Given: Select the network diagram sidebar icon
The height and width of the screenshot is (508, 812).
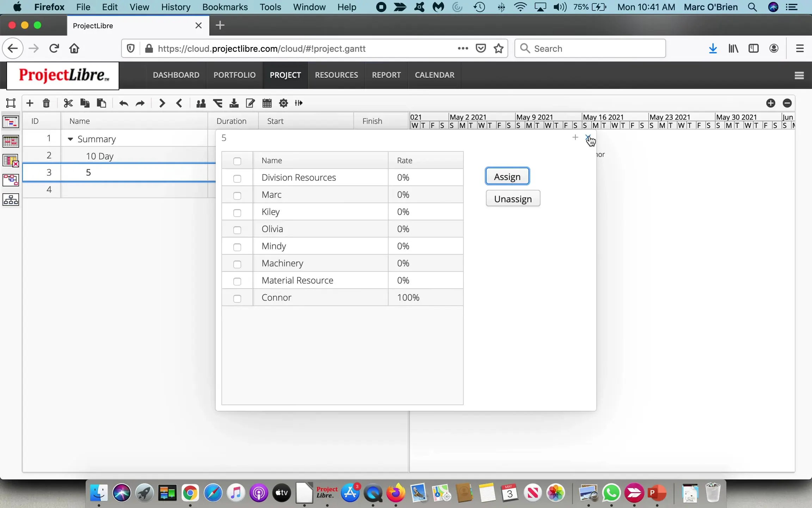Looking at the screenshot, I should pyautogui.click(x=11, y=180).
